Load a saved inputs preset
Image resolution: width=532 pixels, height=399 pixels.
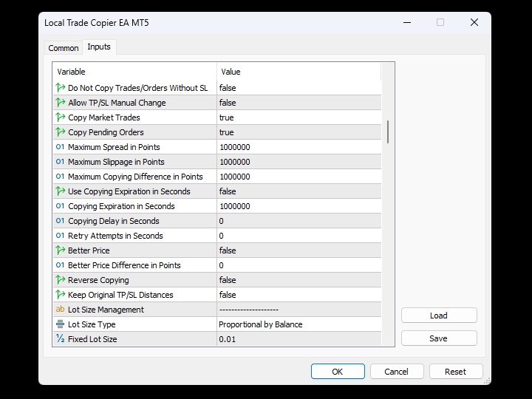click(439, 316)
